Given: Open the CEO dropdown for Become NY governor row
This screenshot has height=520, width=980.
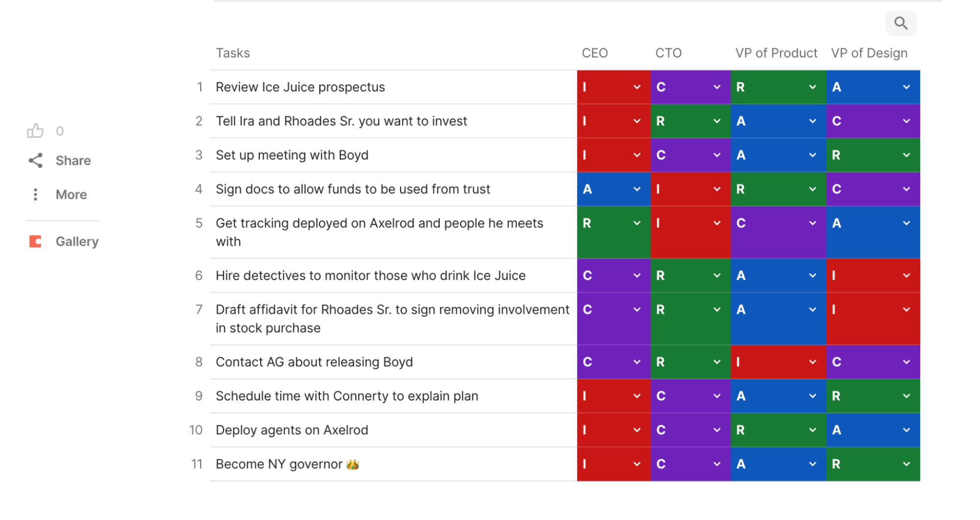Looking at the screenshot, I should 636,464.
